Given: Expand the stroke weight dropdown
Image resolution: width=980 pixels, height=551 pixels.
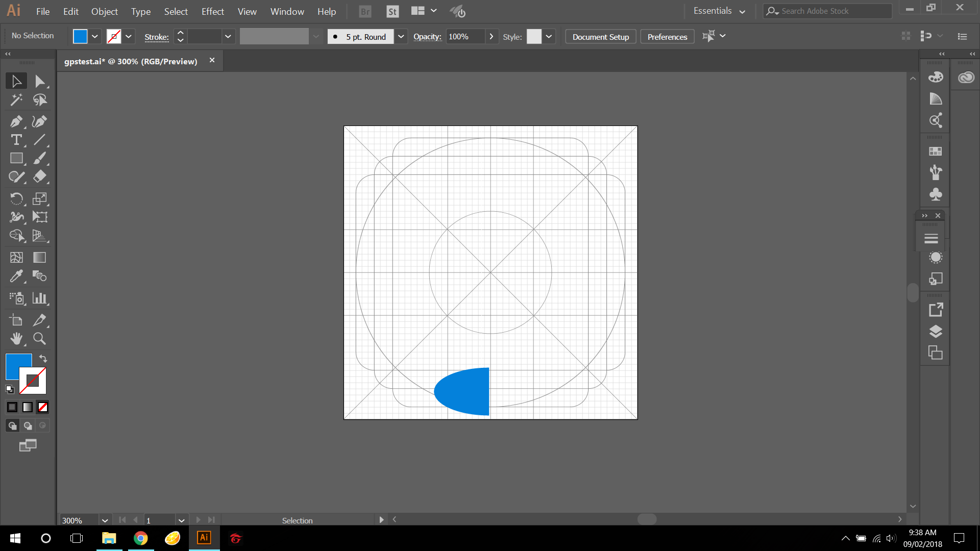Looking at the screenshot, I should (x=228, y=37).
